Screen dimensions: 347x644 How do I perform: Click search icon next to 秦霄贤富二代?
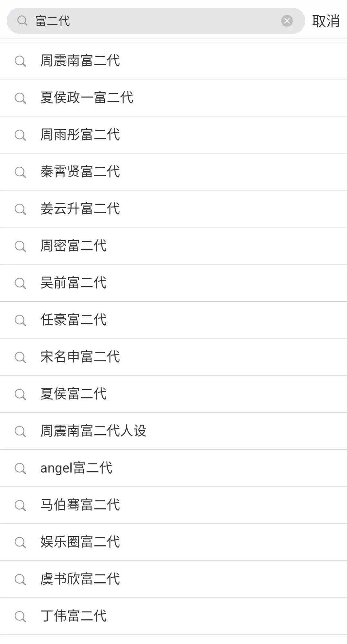pyautogui.click(x=20, y=172)
